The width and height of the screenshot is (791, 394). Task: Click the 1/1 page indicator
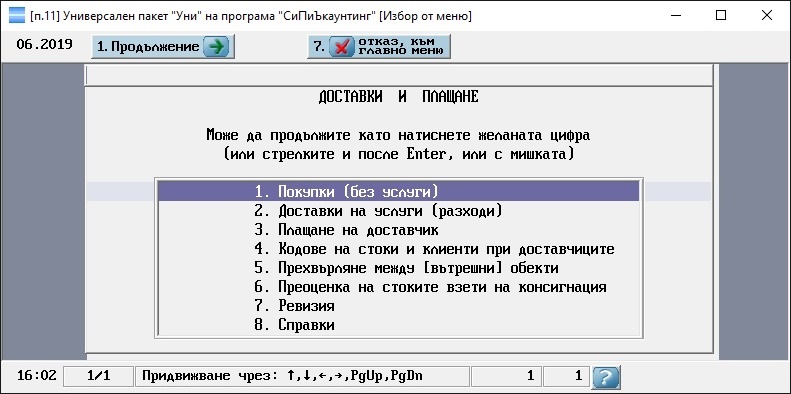tap(98, 376)
